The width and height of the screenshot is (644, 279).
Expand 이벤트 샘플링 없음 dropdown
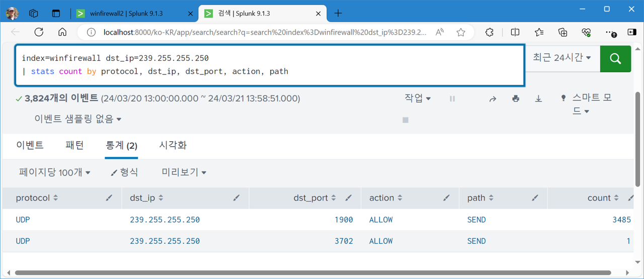point(78,119)
